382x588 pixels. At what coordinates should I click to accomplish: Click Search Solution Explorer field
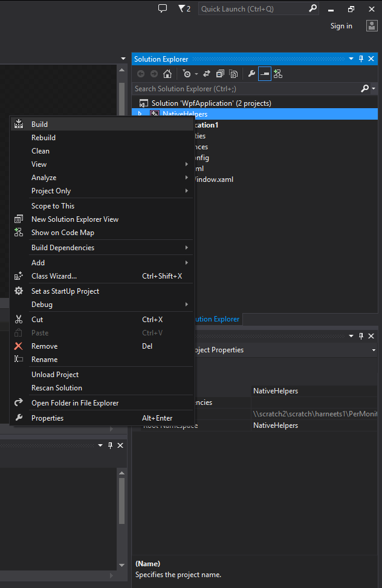pyautogui.click(x=246, y=88)
